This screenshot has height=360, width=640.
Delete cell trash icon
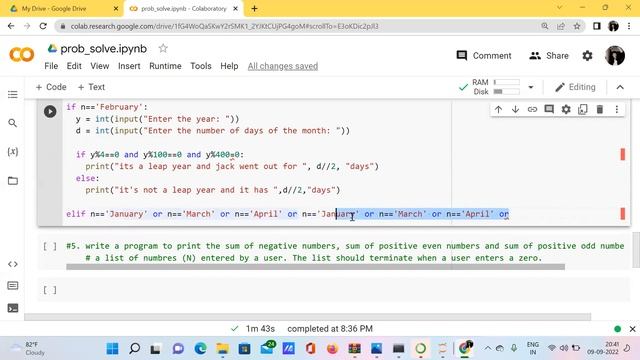click(600, 109)
